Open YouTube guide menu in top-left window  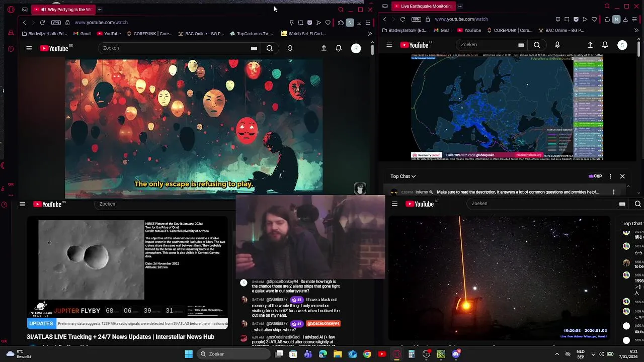click(29, 48)
